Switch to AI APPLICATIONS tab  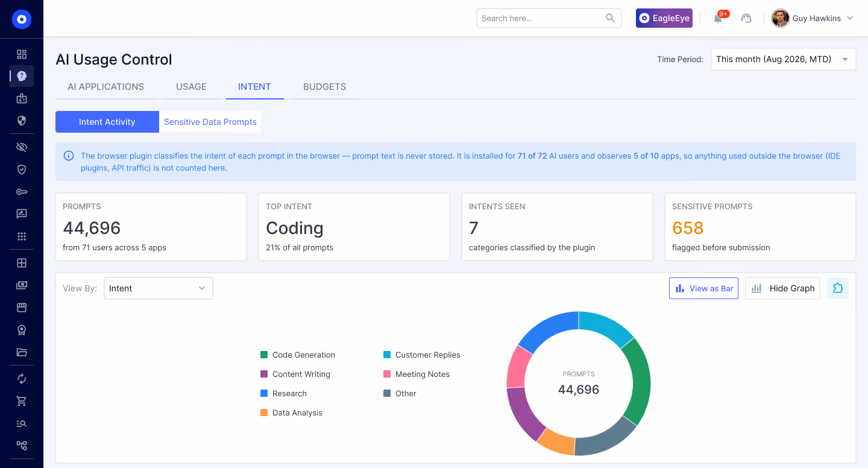click(106, 87)
